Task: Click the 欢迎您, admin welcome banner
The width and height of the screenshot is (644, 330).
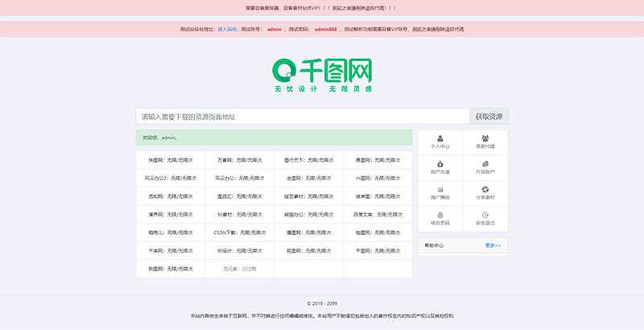Action: click(x=274, y=138)
